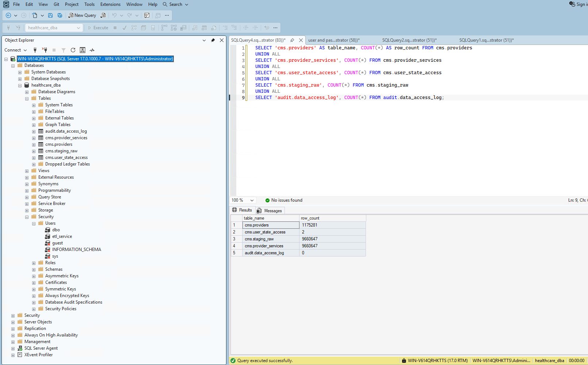Screen dimensions: 588x365
Task: Select the INFORMATION_SCHEMA user
Action: [77, 250]
